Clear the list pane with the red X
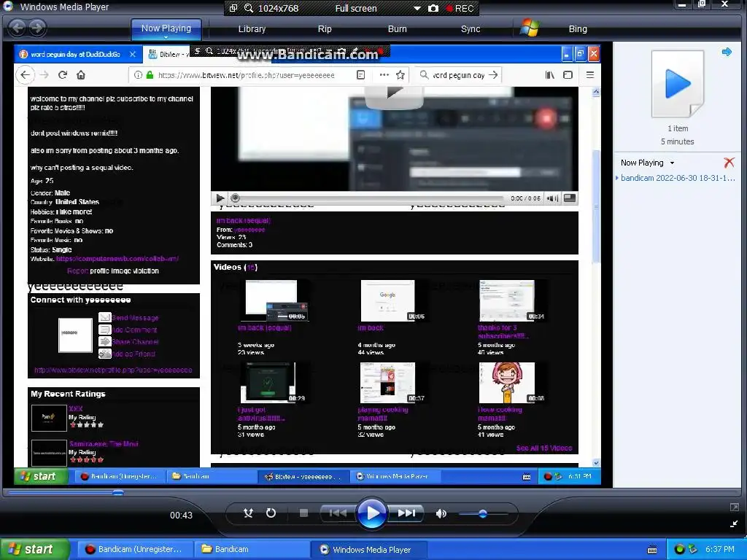The width and height of the screenshot is (747, 560). [729, 163]
